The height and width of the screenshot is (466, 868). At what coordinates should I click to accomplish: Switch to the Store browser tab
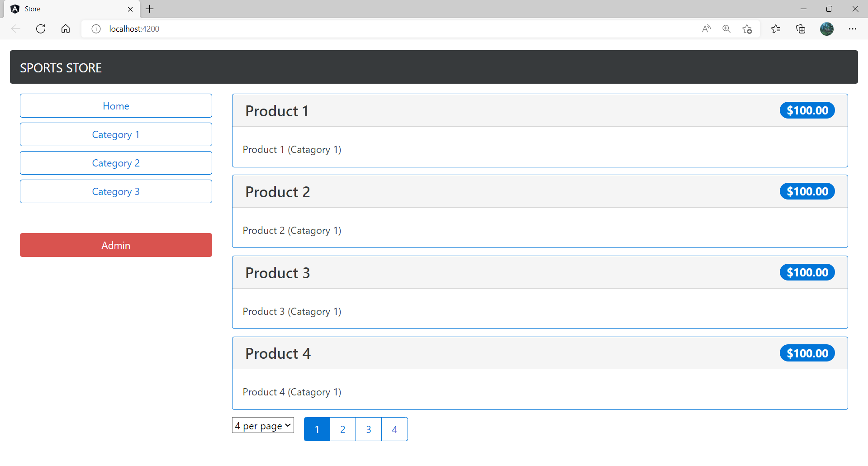[x=68, y=9]
